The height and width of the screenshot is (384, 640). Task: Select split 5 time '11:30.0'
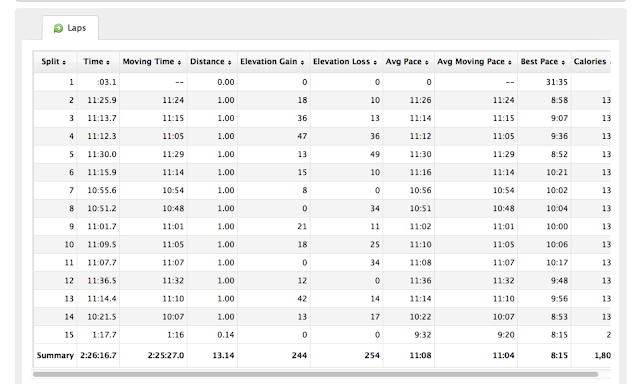(102, 154)
